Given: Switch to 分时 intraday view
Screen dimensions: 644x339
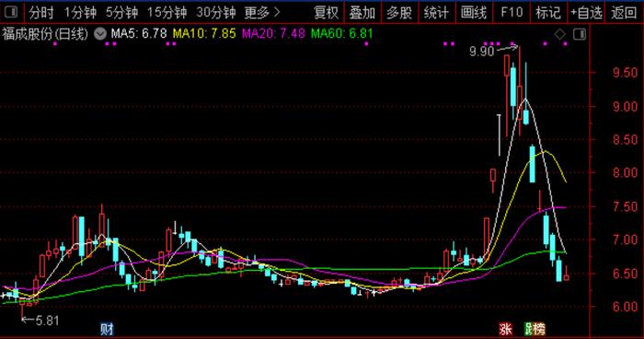Looking at the screenshot, I should pyautogui.click(x=41, y=13).
